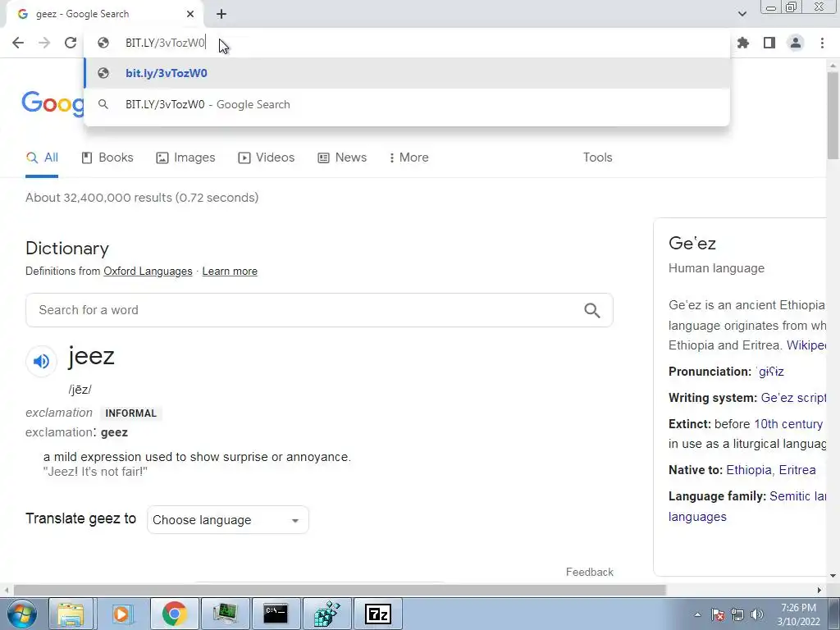Click the scroll down arrow

tap(833, 576)
